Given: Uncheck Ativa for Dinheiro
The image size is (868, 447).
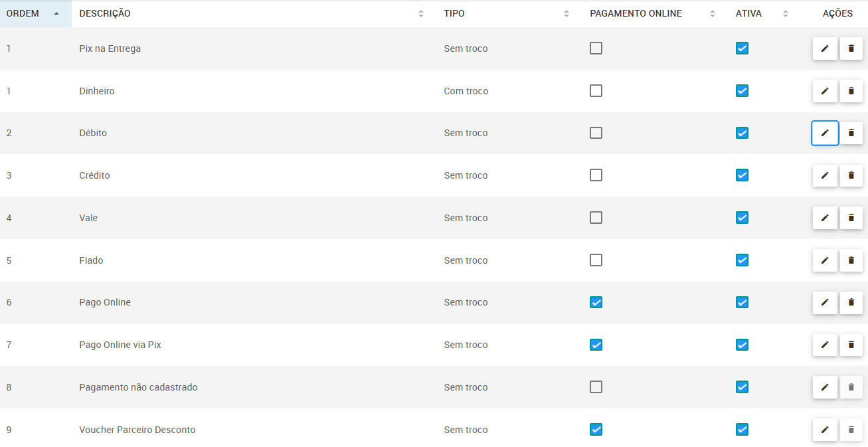Looking at the screenshot, I should (742, 91).
